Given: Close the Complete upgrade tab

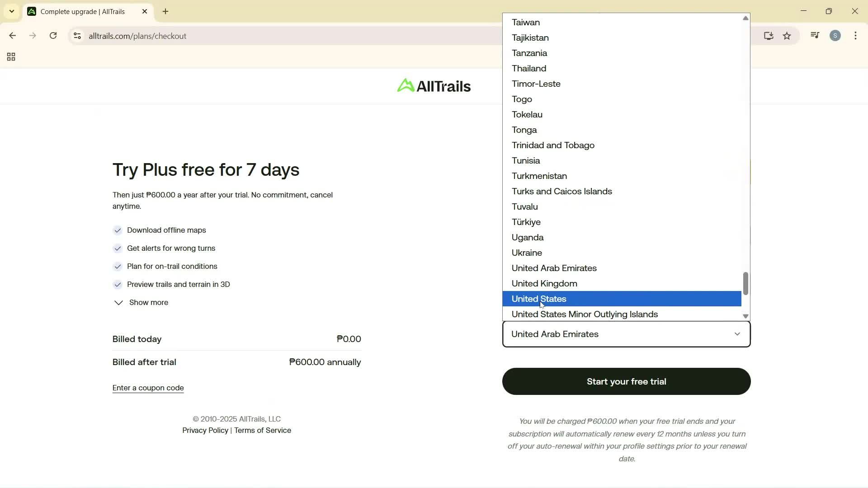Looking at the screenshot, I should click(x=144, y=11).
